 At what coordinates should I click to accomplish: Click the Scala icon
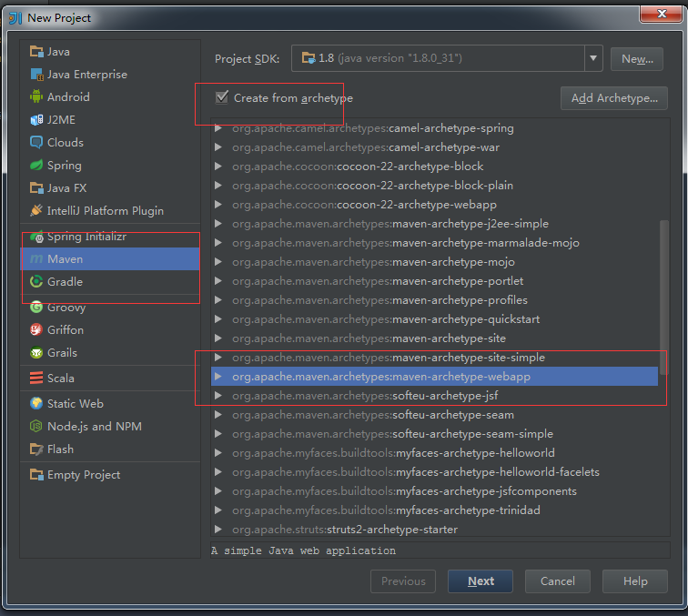[x=36, y=379]
